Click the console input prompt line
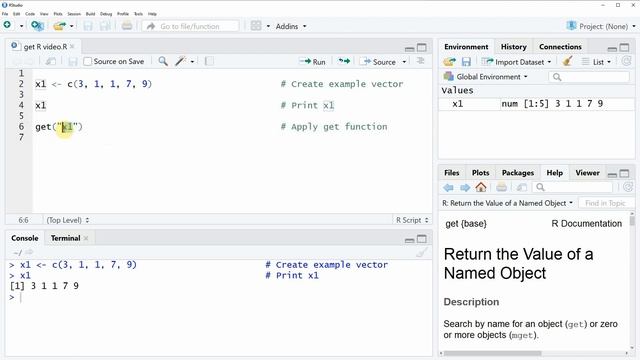Viewport: 640px width, 360px height. [x=218, y=297]
